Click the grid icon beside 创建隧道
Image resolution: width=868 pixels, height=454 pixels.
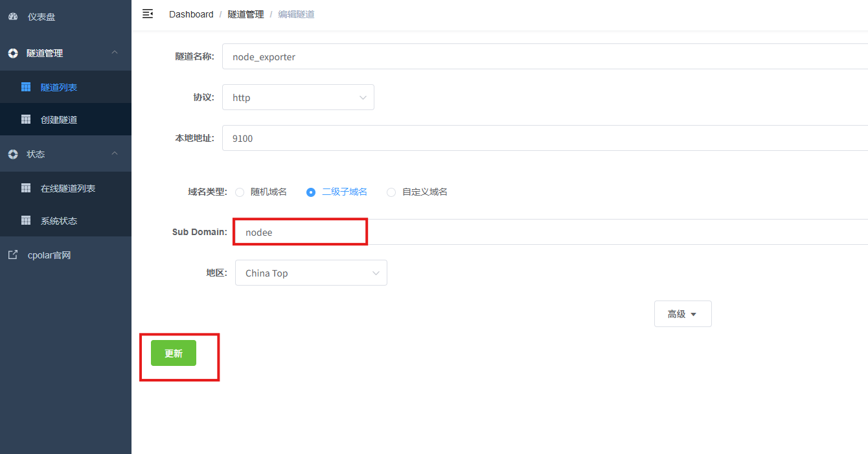[x=26, y=119]
